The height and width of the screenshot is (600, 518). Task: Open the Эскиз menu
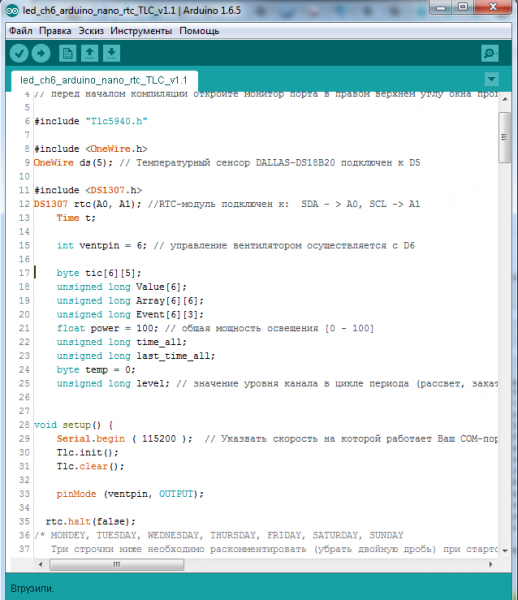coord(91,31)
